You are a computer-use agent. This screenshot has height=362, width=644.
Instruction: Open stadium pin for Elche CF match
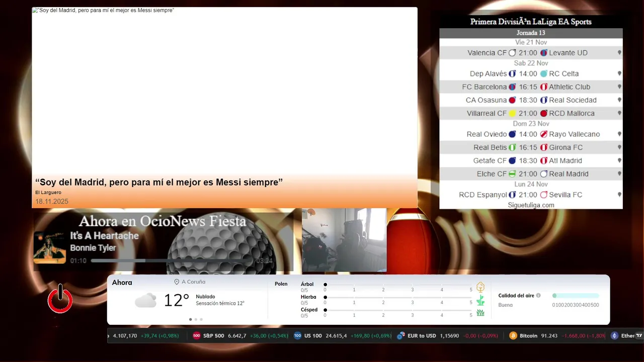(619, 174)
